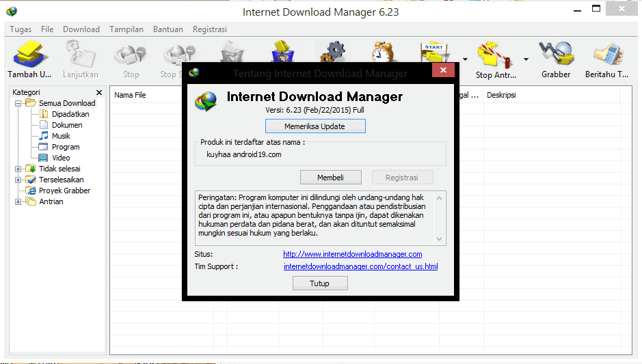This screenshot has width=642, height=364.
Task: Click the version text 6.23 (Feb/22/2015) Full
Action: click(x=325, y=110)
